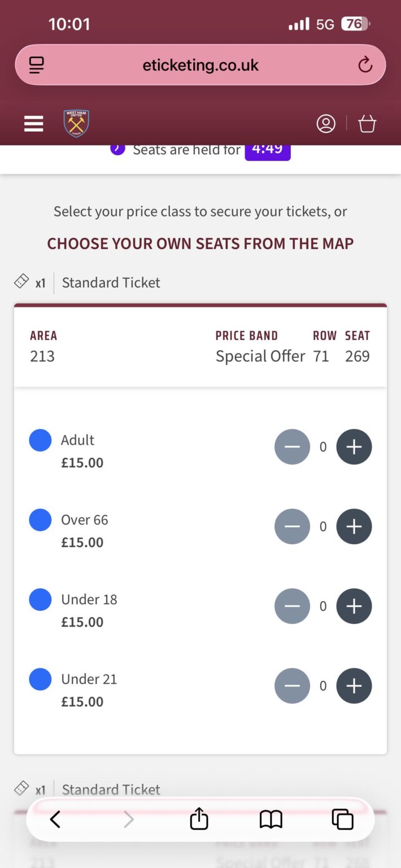Screen dimensions: 401x868
Task: Select the Under 18 blue circle
Action: tap(40, 599)
